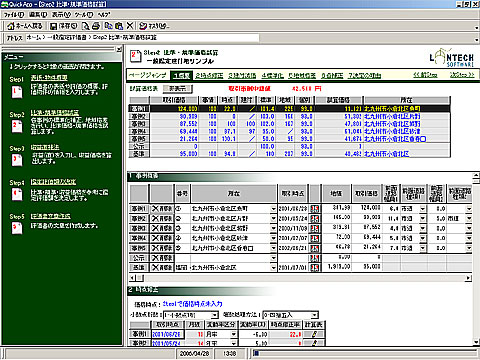
Task: Click the X delete icon in the toolbar
Action: click(130, 26)
